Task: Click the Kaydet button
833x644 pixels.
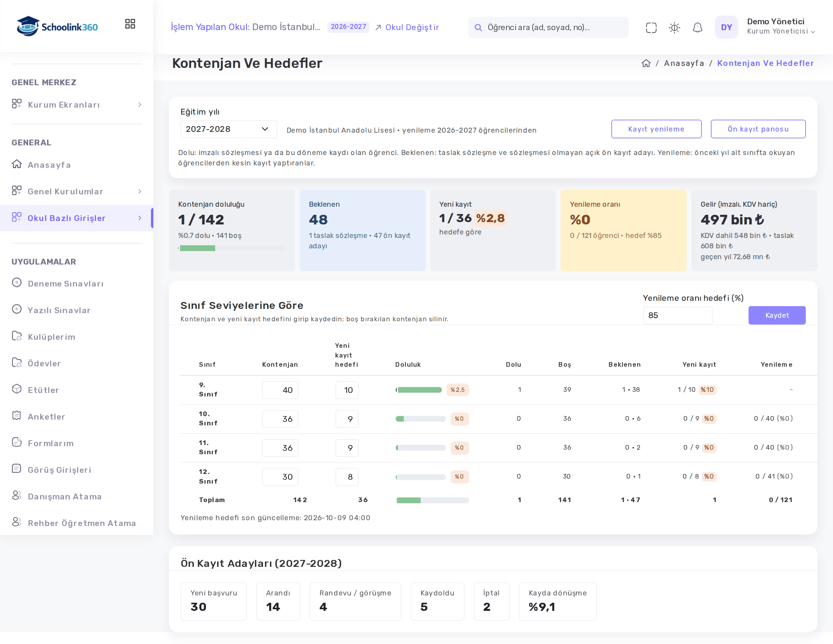Action: (x=777, y=315)
